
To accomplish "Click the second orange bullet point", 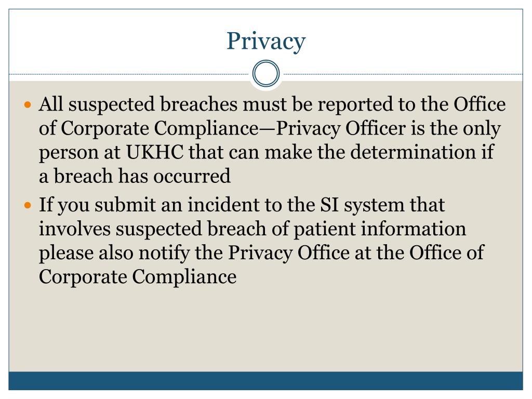I will click(28, 206).
